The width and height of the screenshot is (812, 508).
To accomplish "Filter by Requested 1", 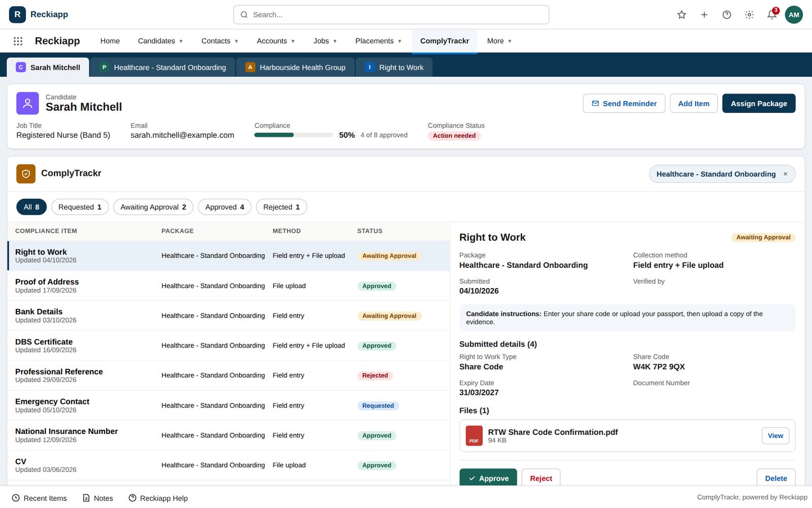I will (x=80, y=207).
